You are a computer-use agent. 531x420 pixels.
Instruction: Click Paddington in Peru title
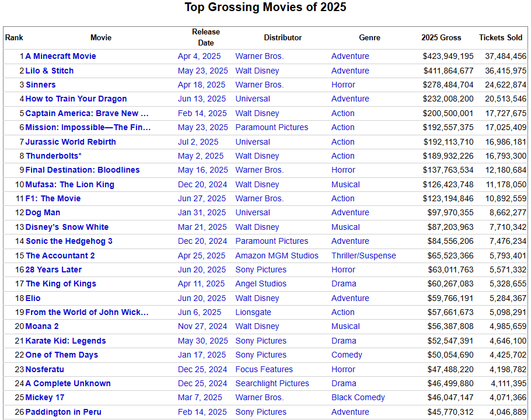64,412
